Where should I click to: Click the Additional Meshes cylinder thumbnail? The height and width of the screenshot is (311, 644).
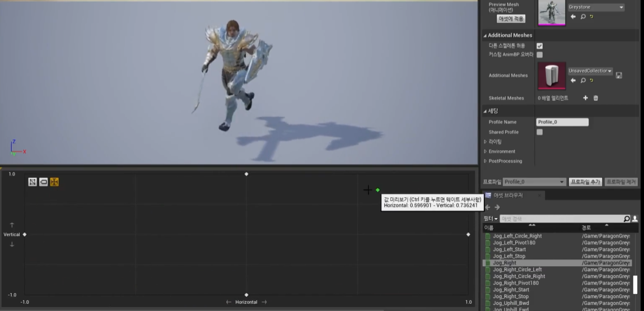point(552,76)
